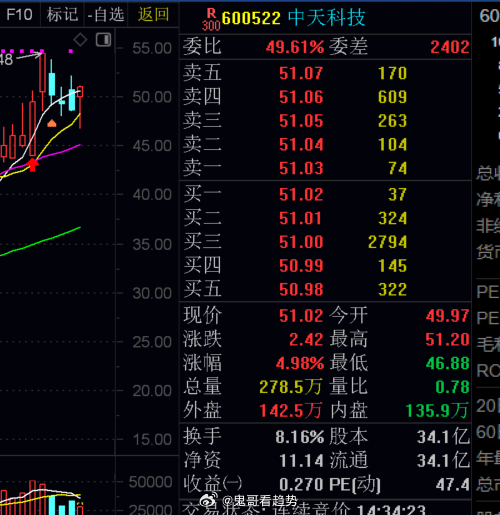
Task: Click 最低 low price 46.88
Action: 447,363
